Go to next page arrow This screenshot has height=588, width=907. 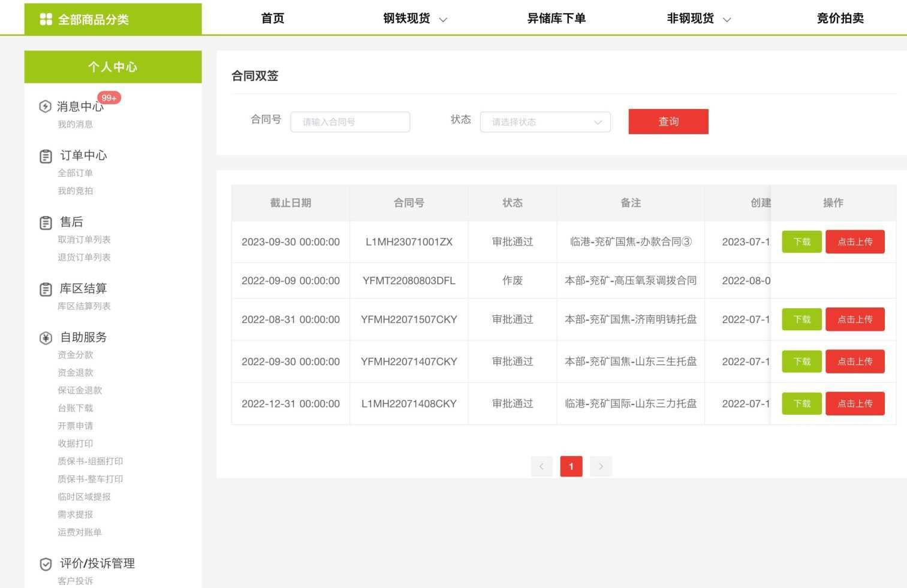click(601, 466)
